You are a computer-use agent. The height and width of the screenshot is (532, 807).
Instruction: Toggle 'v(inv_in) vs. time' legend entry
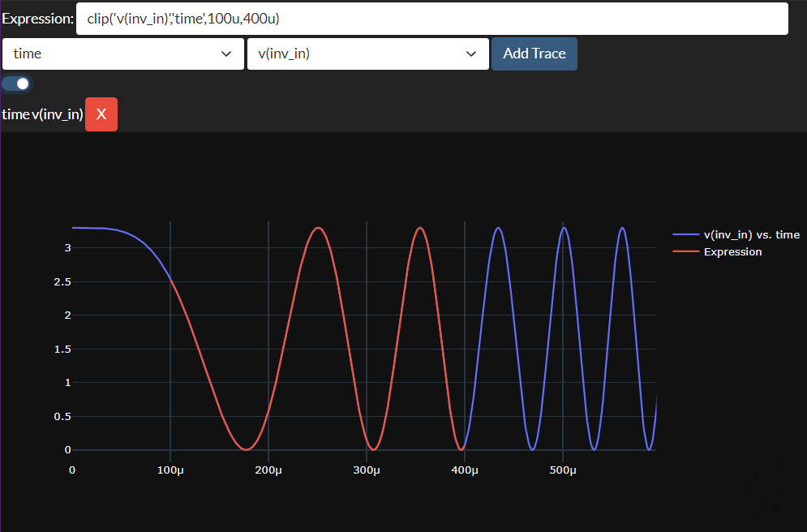pos(751,234)
